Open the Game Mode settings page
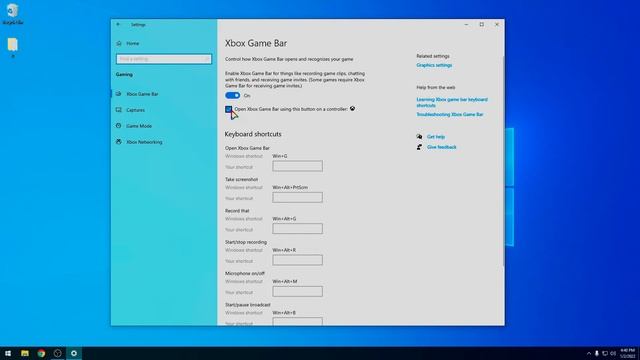This screenshot has height=360, width=640. 139,126
